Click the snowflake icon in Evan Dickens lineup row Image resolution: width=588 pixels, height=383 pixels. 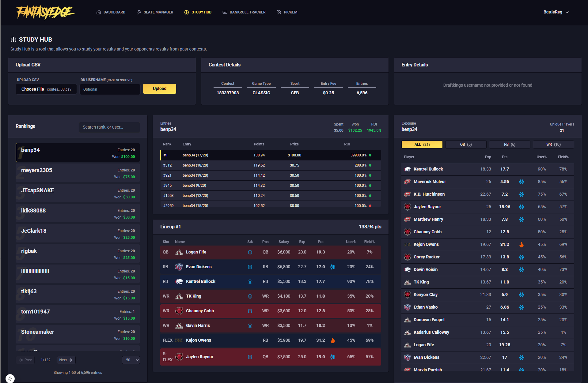(x=333, y=267)
